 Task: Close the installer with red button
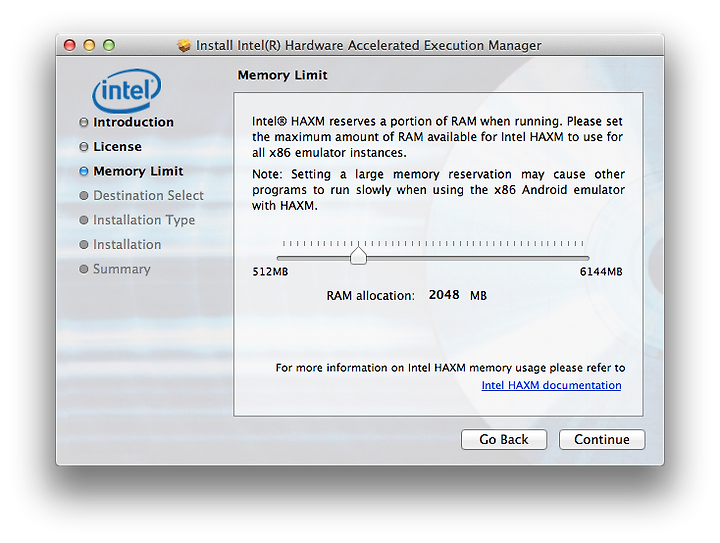pyautogui.click(x=70, y=45)
